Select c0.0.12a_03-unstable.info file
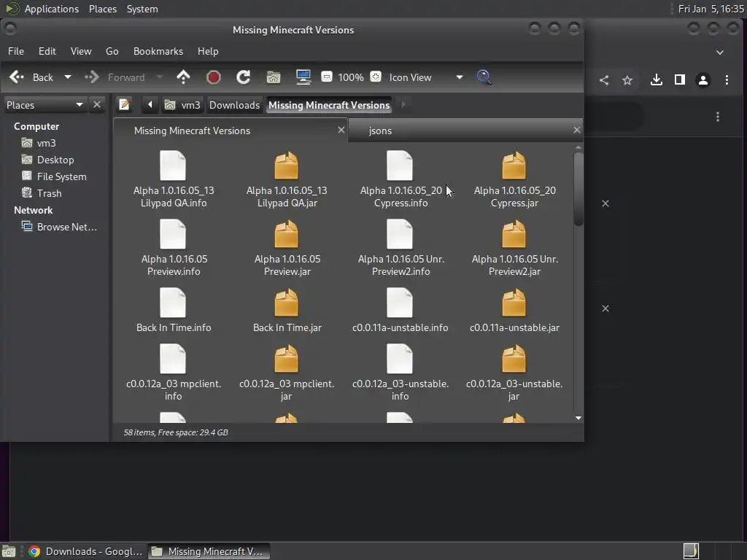The width and height of the screenshot is (747, 560). click(400, 373)
